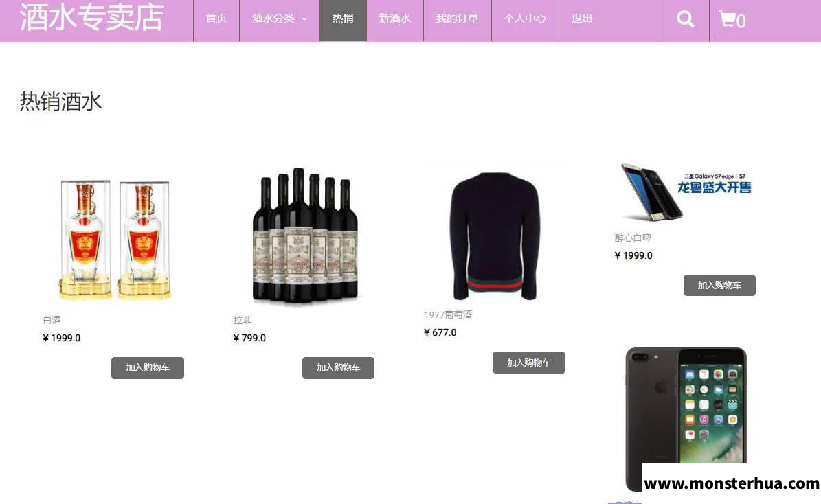821x504 pixels.
Task: Add 白酒 to the shopping cart
Action: tap(148, 368)
